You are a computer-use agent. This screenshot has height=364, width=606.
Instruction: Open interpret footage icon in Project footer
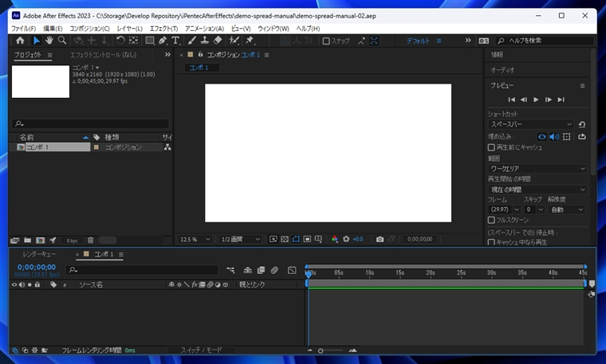tap(14, 240)
